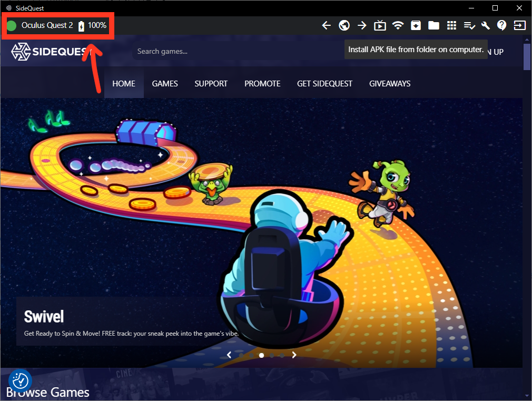Click the Search games input field
The height and width of the screenshot is (401, 532).
click(211, 51)
